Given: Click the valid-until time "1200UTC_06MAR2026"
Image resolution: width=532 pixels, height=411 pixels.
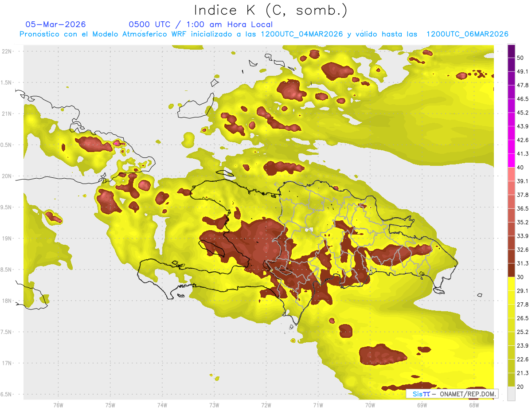Looking at the screenshot, I should tap(467, 34).
